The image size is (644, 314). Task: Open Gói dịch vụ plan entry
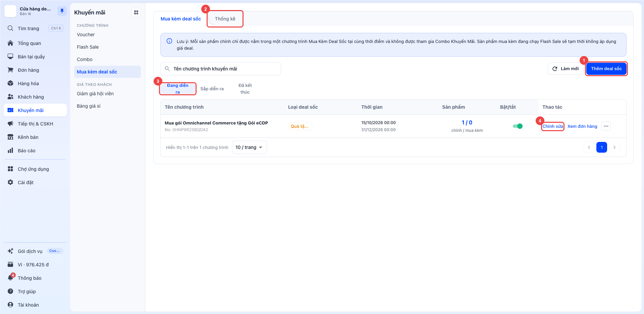pyautogui.click(x=35, y=251)
